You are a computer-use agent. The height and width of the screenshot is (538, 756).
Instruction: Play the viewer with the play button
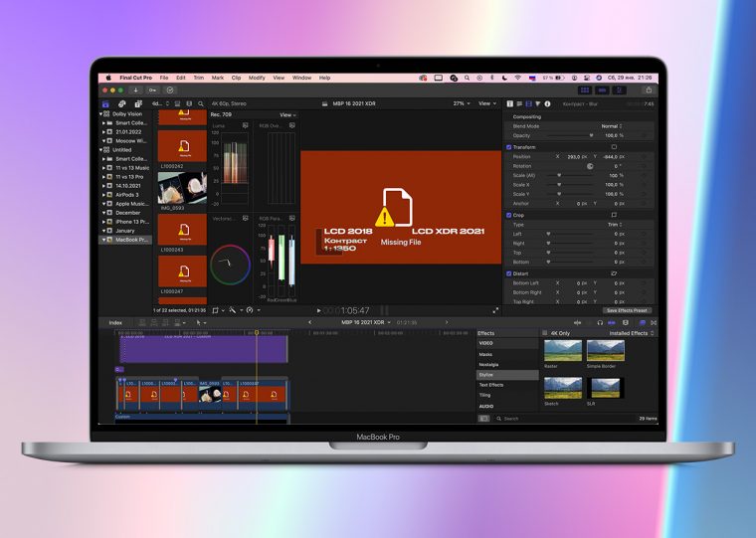318,311
